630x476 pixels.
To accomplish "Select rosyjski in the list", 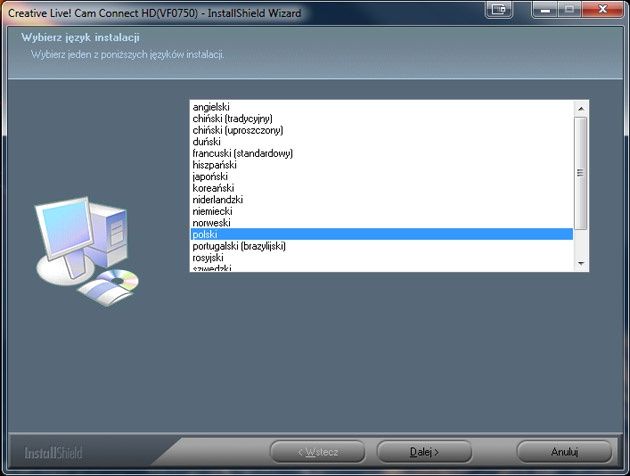I will click(382, 258).
